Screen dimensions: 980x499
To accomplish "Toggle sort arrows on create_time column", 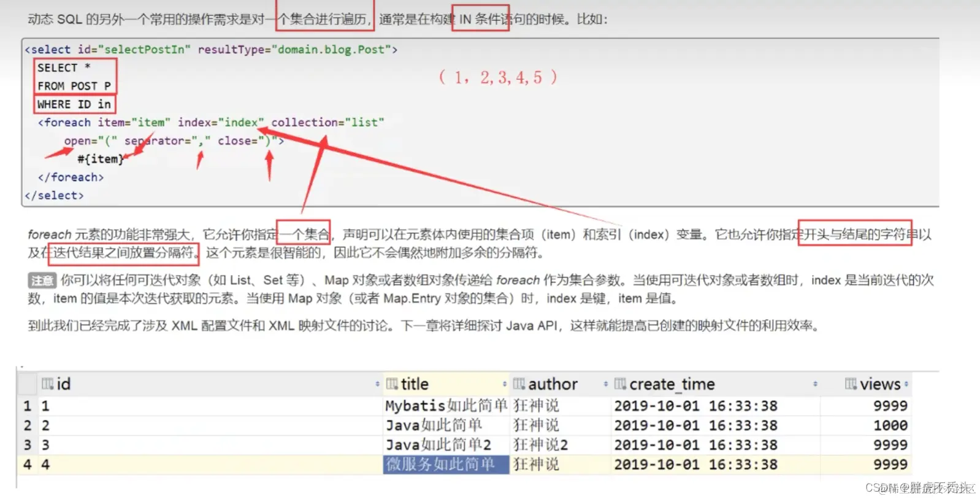I will 815,384.
